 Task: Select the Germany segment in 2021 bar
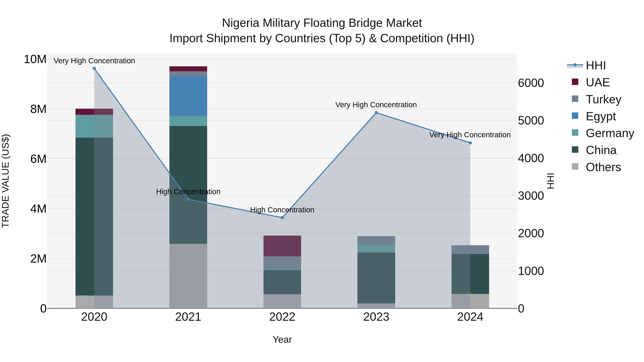pyautogui.click(x=188, y=121)
